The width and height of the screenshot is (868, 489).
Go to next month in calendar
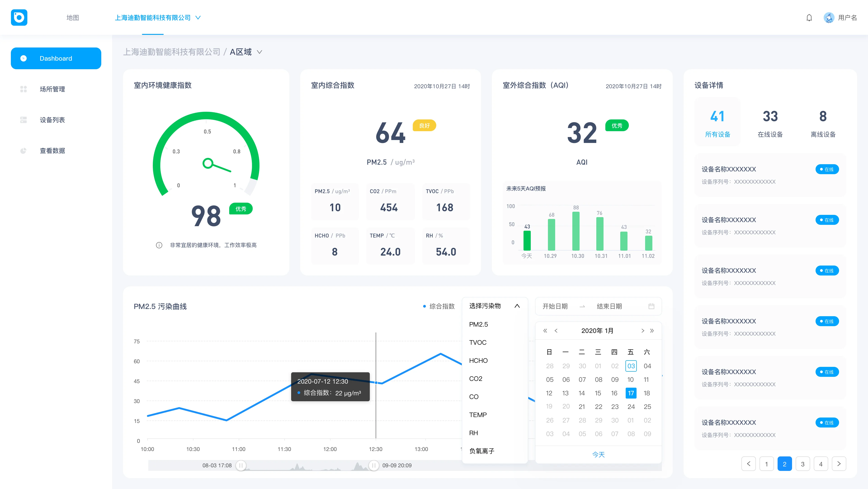(x=643, y=331)
